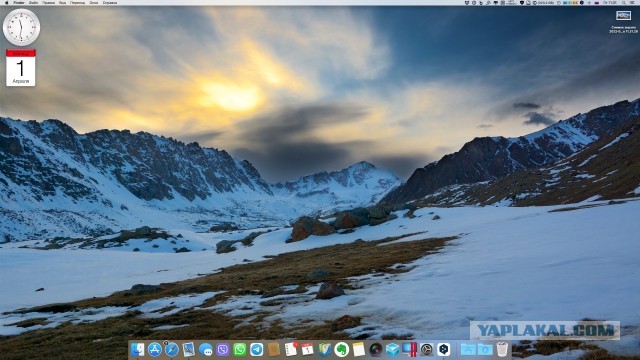Open WhatsApp in the dock
This screenshot has width=640, height=360.
tap(240, 349)
